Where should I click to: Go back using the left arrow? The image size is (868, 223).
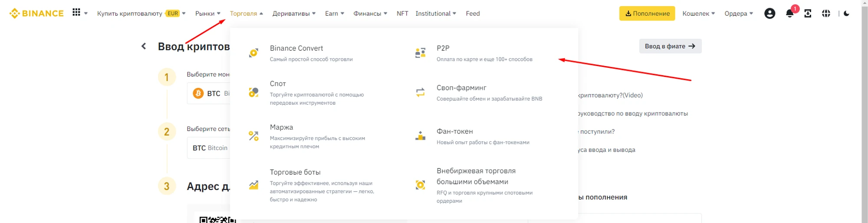coord(144,46)
